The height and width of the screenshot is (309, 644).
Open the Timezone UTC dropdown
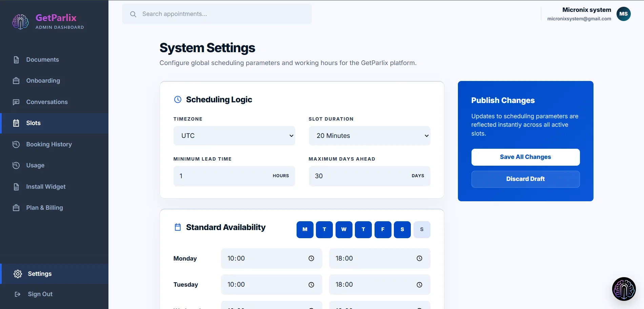234,136
